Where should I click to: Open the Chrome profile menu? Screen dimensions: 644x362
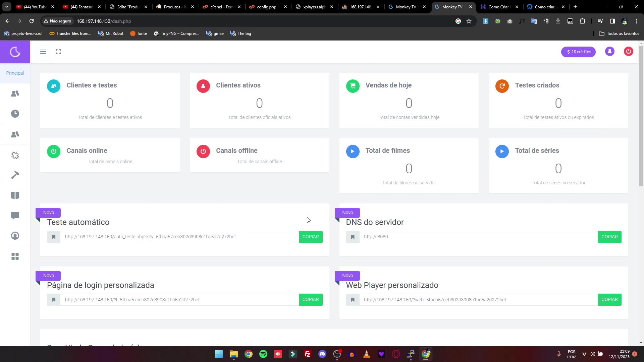tap(625, 21)
